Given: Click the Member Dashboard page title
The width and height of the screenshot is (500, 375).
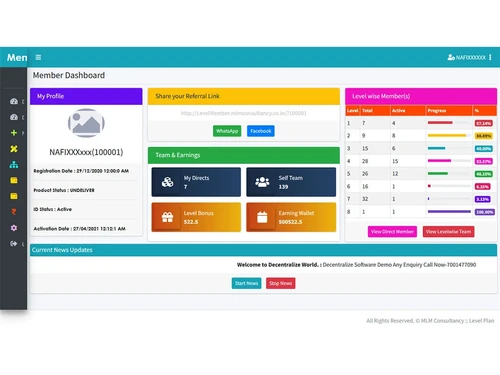Looking at the screenshot, I should click(69, 75).
